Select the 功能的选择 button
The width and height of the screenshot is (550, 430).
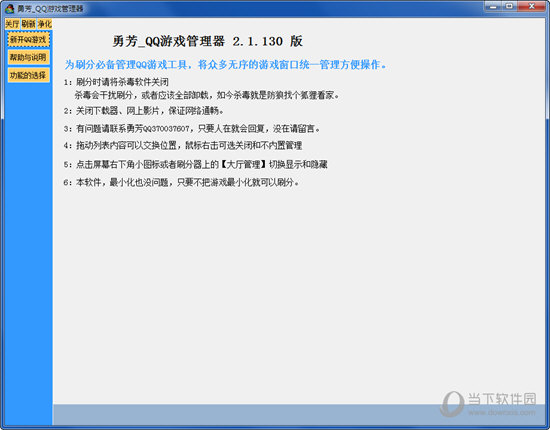tap(28, 75)
